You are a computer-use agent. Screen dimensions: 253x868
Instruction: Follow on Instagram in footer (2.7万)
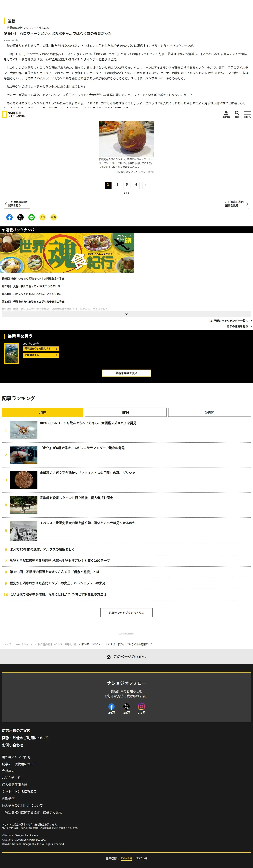click(x=141, y=707)
